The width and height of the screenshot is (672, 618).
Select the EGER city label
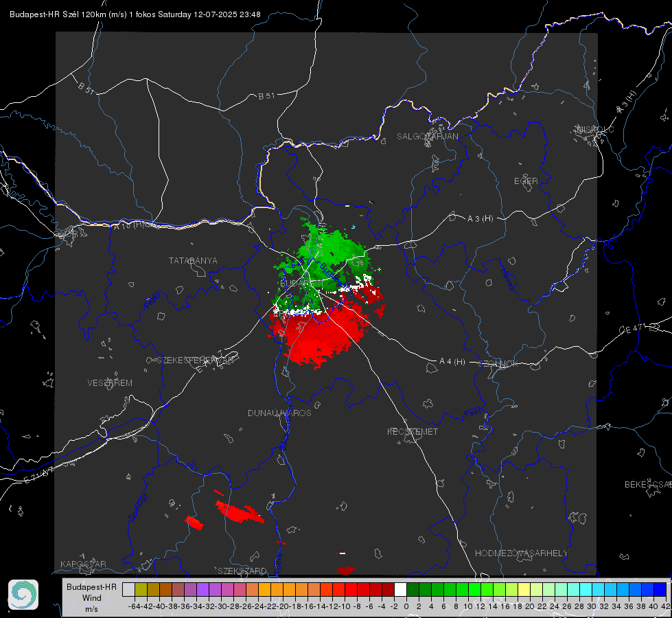pyautogui.click(x=526, y=181)
